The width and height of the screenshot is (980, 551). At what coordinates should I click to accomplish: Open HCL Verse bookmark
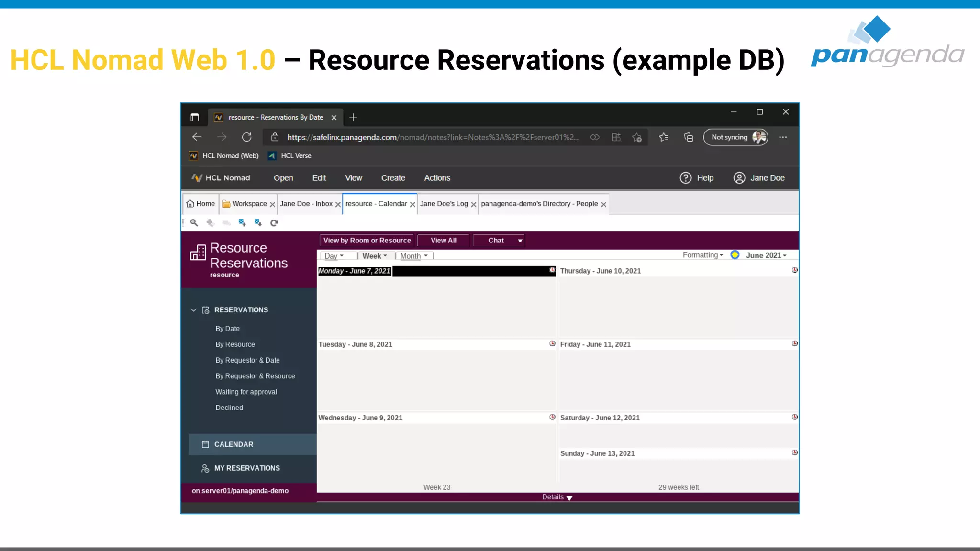pyautogui.click(x=290, y=156)
